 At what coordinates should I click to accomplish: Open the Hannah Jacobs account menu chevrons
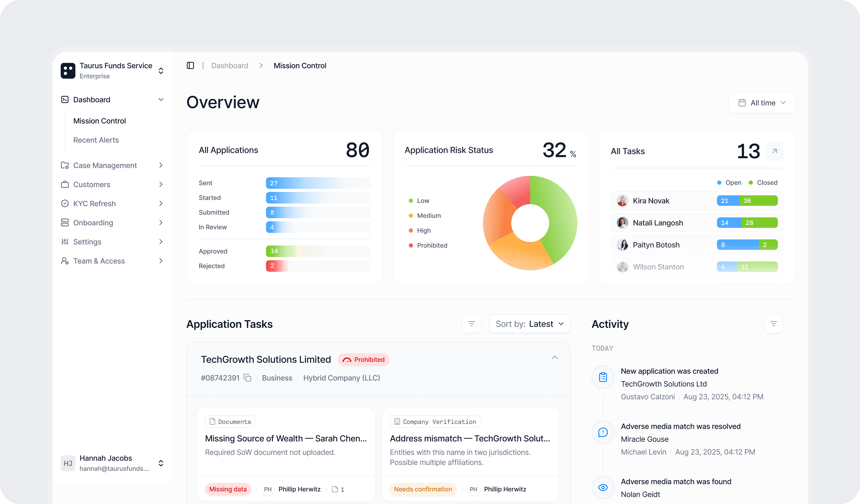coord(161,463)
